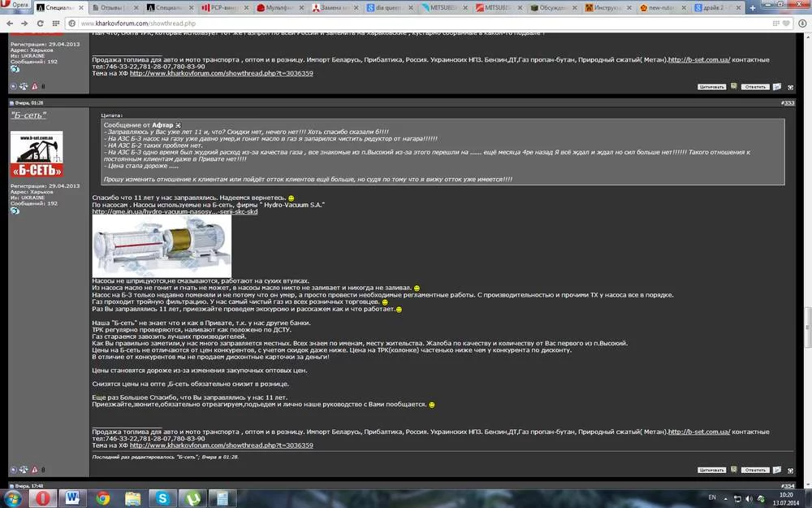Click quick reply icon in post #353

777,470
